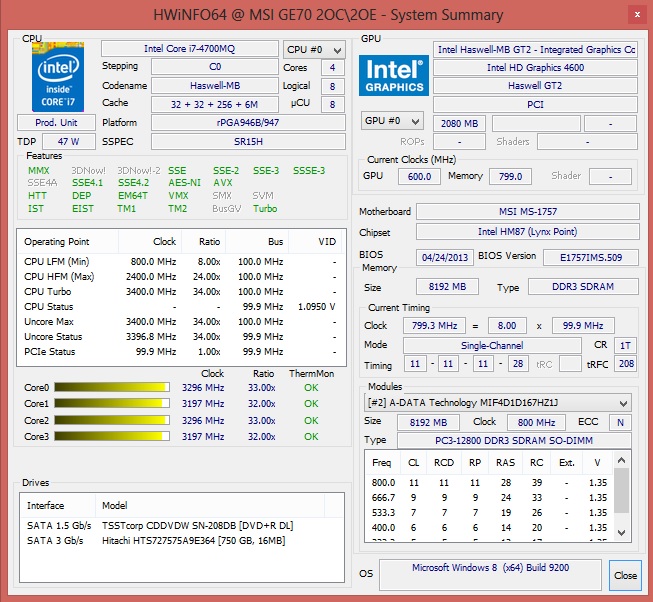The image size is (653, 602).
Task: Click the CR 1T field
Action: pyautogui.click(x=625, y=346)
